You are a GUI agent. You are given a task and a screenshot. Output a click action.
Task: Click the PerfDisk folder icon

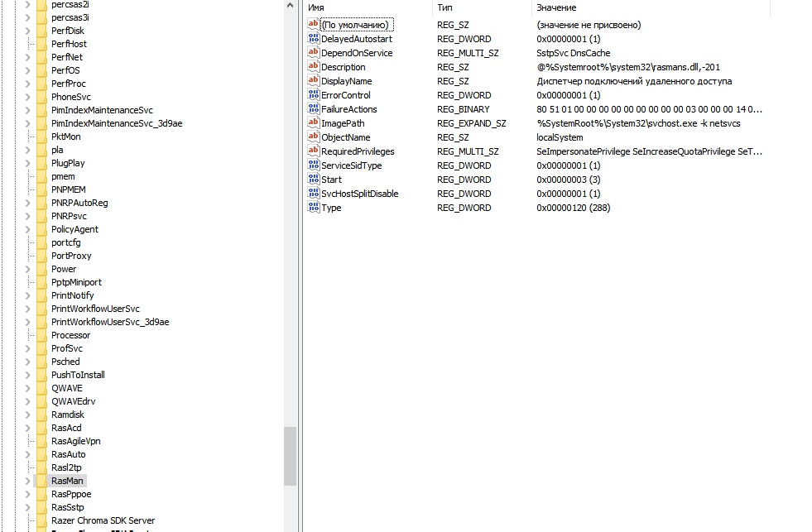(41, 31)
